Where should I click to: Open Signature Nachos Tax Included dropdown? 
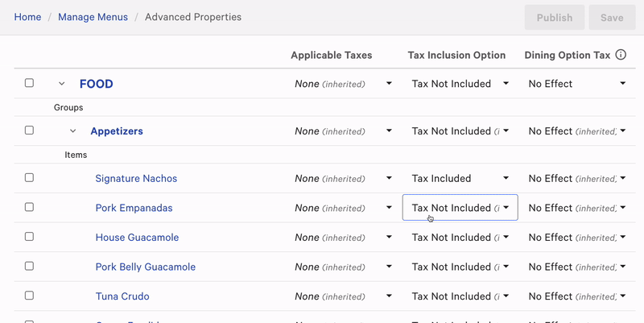pos(460,178)
